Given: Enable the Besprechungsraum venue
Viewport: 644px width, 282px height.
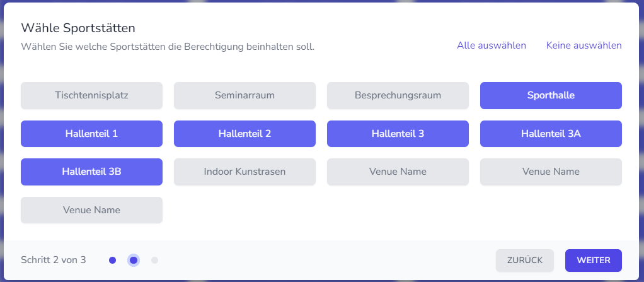Looking at the screenshot, I should [398, 96].
